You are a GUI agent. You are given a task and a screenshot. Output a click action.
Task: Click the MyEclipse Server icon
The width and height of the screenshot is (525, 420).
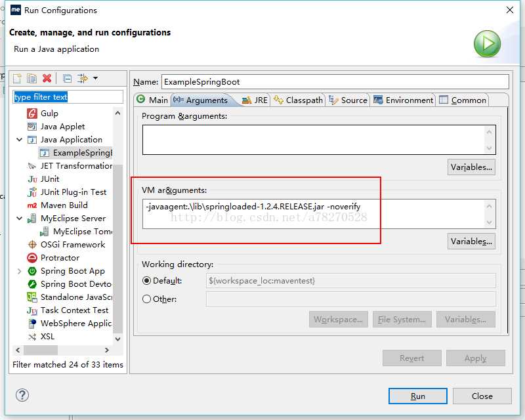32,219
